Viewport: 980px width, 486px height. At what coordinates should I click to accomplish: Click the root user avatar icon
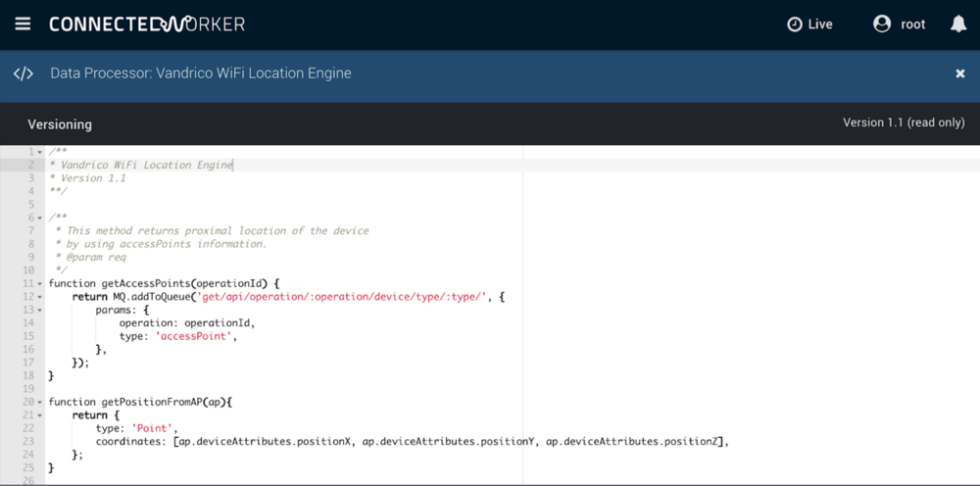pos(882,24)
